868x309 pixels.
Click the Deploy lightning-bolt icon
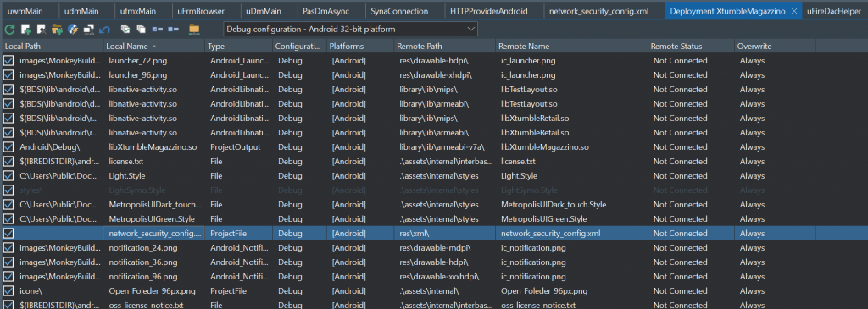72,30
